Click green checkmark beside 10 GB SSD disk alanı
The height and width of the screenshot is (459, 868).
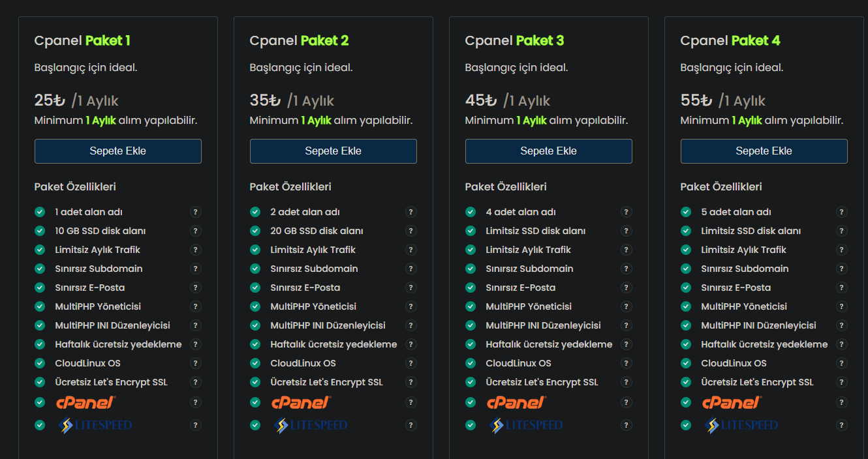coord(40,231)
